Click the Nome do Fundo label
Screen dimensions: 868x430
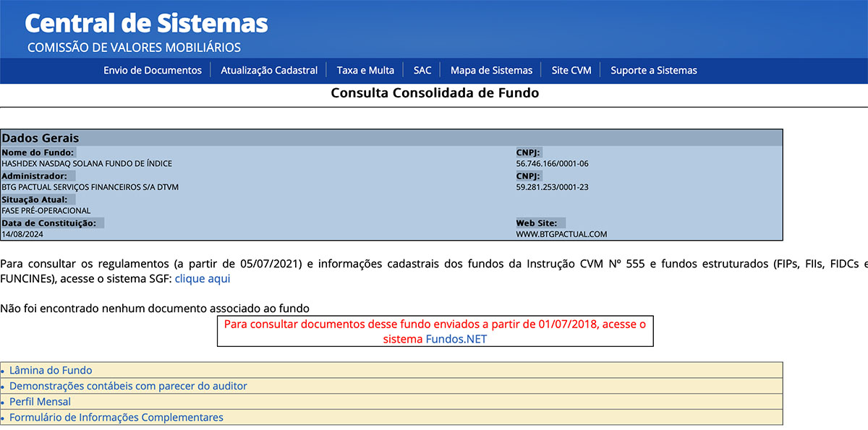[38, 152]
